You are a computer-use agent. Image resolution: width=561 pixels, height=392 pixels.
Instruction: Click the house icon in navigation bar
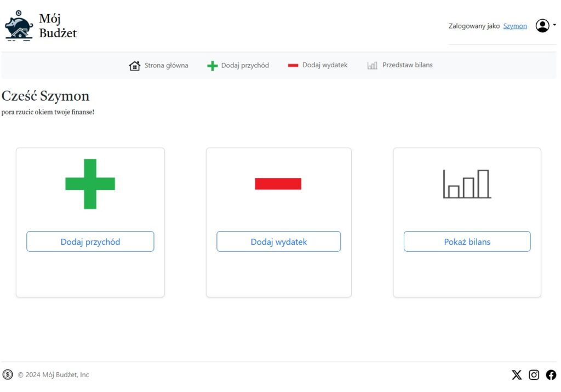click(134, 66)
